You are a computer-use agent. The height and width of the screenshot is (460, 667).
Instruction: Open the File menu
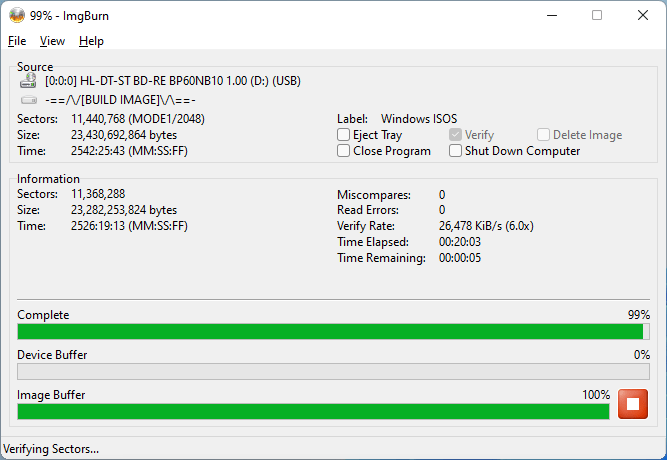point(17,41)
